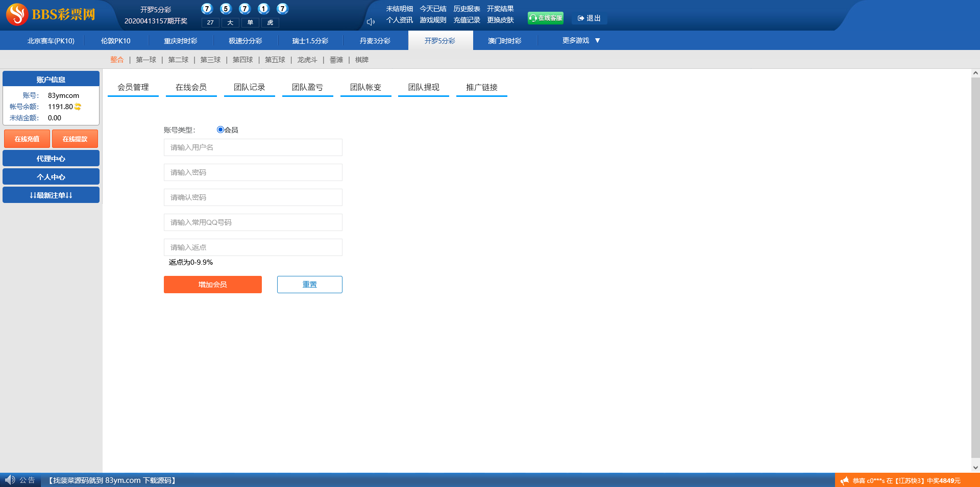Focus the 请输入用户名 username field
The image size is (980, 487).
tap(253, 147)
